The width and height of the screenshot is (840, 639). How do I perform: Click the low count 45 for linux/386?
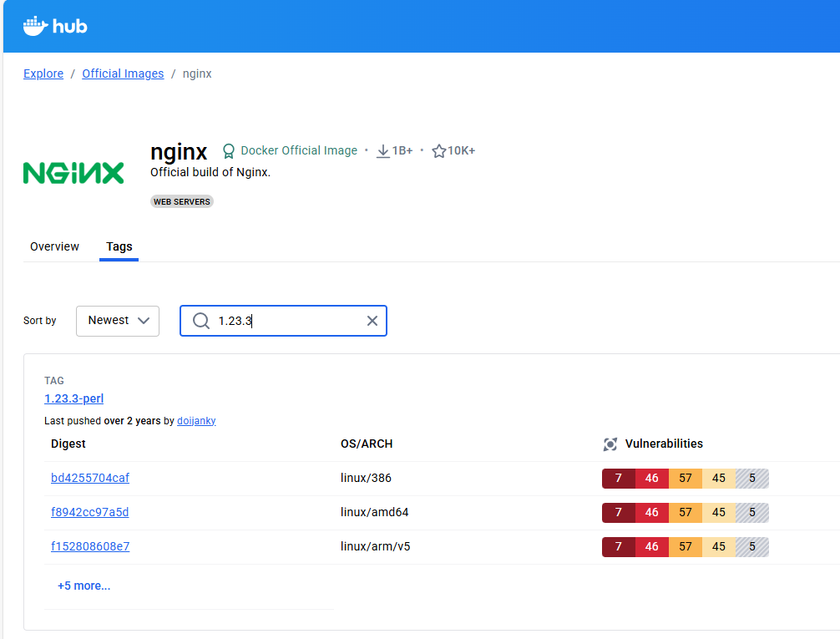click(x=719, y=478)
